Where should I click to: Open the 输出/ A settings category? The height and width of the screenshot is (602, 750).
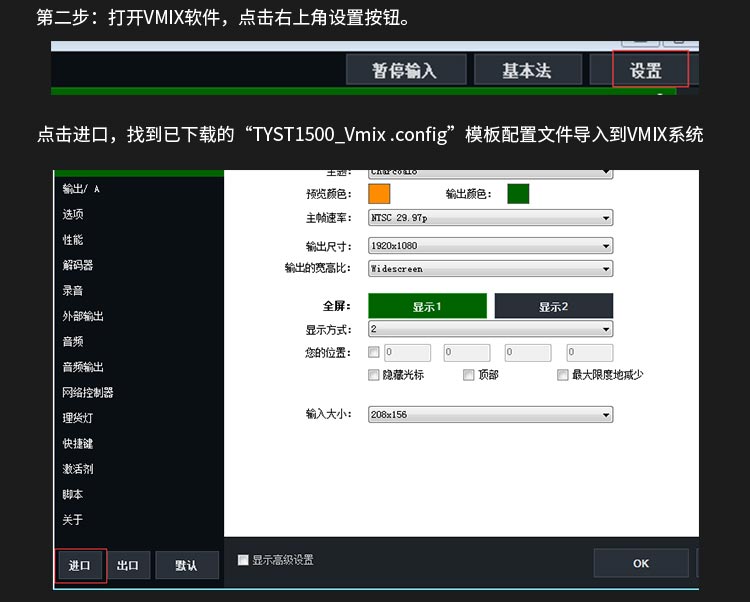[81, 189]
